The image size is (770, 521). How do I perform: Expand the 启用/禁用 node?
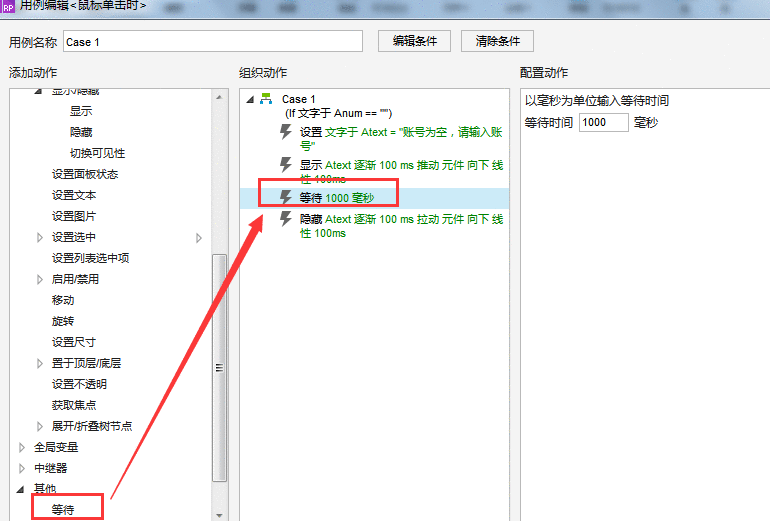coord(40,279)
